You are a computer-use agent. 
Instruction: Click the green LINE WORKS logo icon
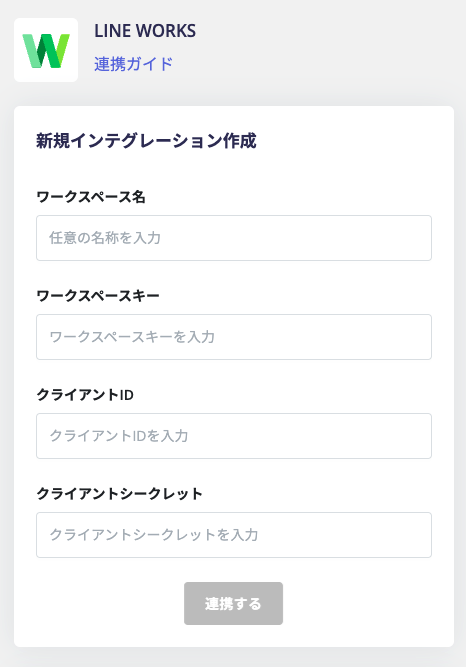click(46, 50)
